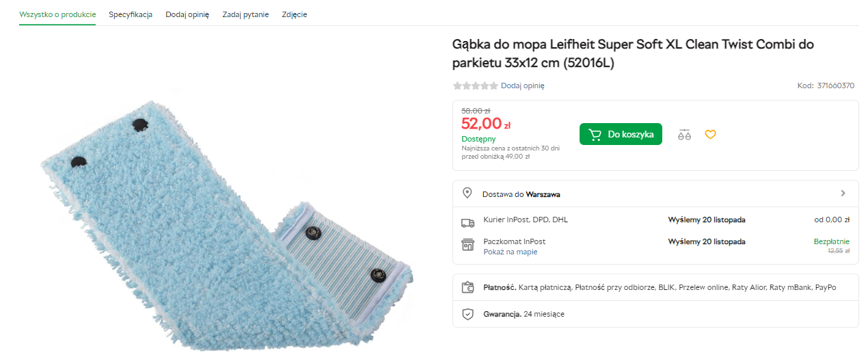Go to the Zdjęcie tab
Screen dimensions: 868x357
(x=295, y=14)
